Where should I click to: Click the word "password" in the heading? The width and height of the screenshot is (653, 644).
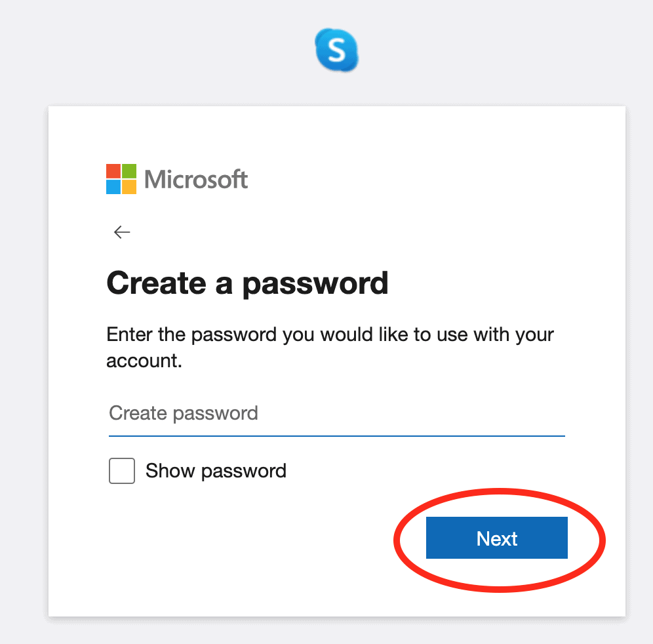click(315, 283)
